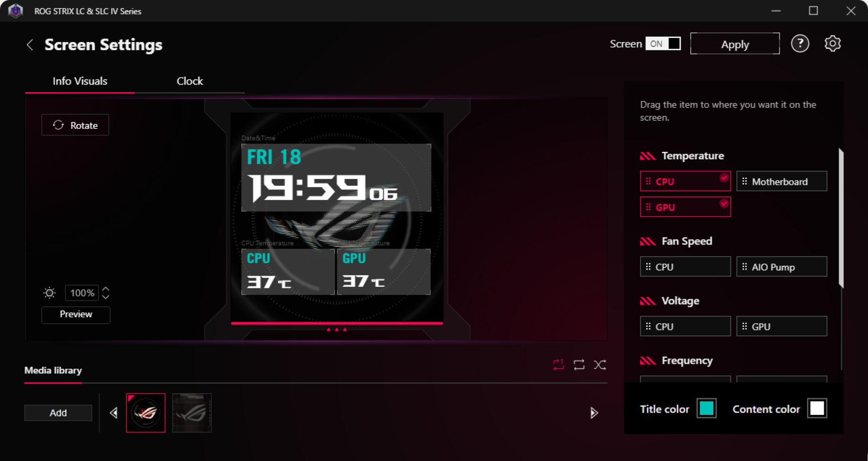868x461 pixels.
Task: Click the ROG app logo in title bar
Action: (15, 11)
